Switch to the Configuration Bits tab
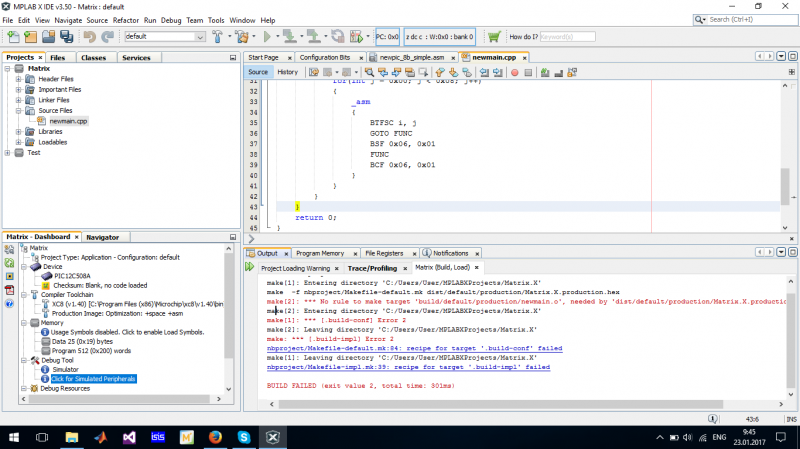The height and width of the screenshot is (449, 800). pos(325,58)
